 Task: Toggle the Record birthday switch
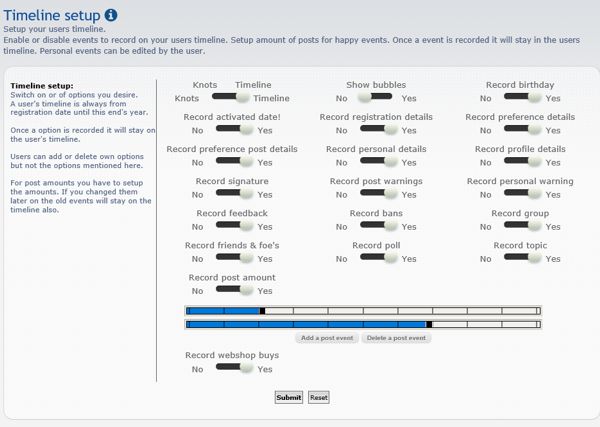pos(520,98)
